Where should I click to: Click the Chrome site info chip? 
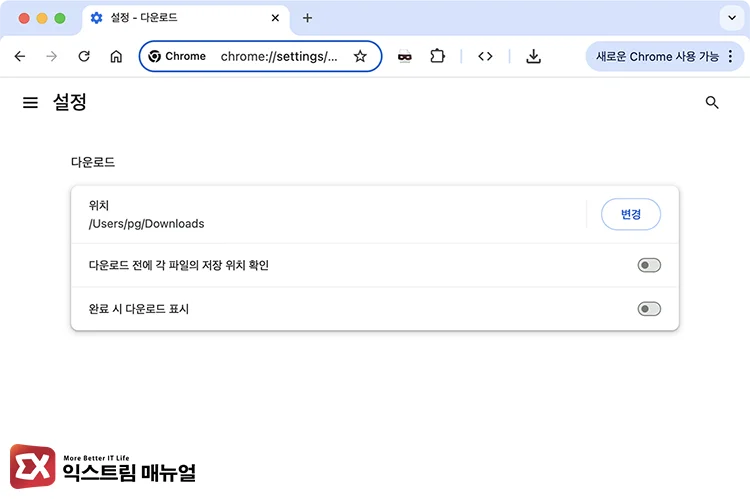click(176, 56)
